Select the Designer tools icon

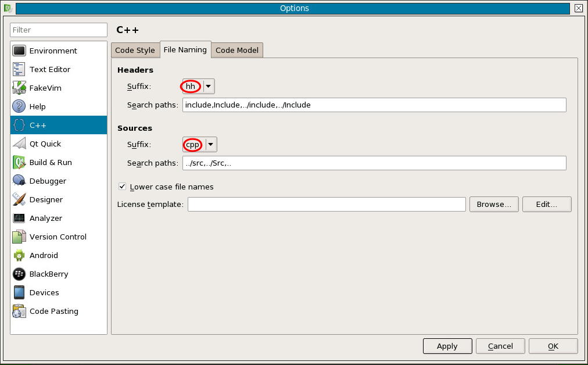(x=19, y=199)
